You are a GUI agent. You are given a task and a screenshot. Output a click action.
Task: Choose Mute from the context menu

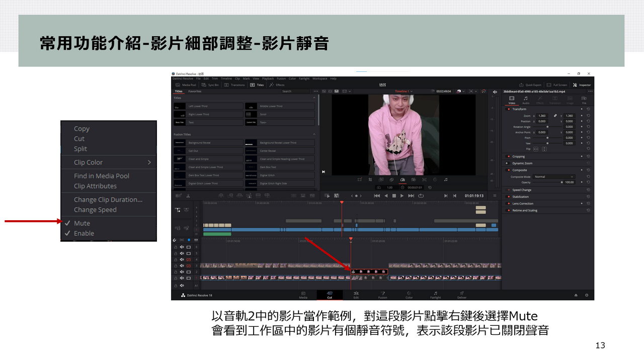[82, 223]
